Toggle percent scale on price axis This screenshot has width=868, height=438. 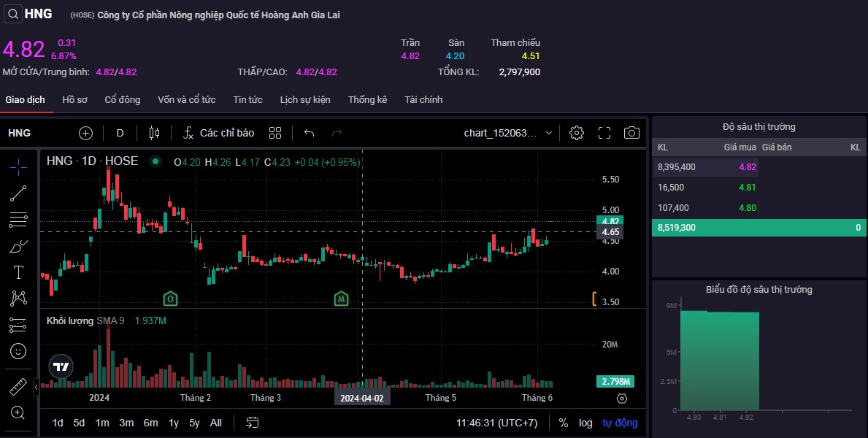point(564,423)
